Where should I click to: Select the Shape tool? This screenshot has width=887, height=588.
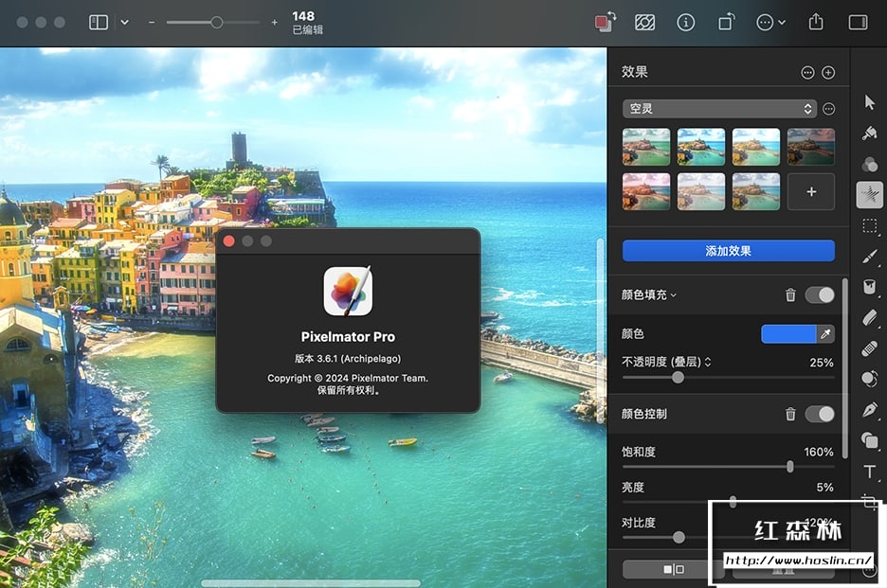click(x=869, y=440)
